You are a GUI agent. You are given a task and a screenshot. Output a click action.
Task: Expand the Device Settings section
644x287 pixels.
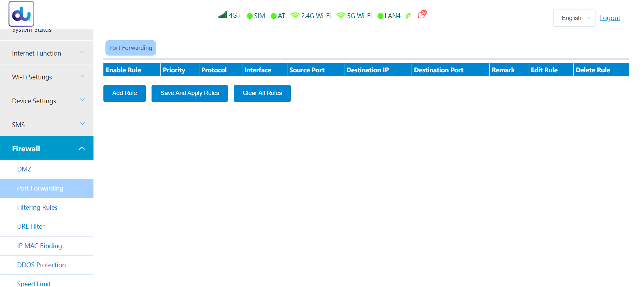(47, 101)
